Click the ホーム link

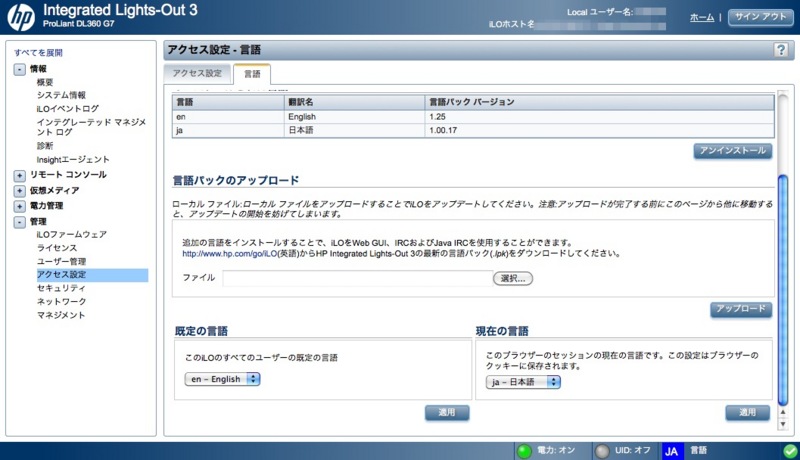click(x=702, y=17)
